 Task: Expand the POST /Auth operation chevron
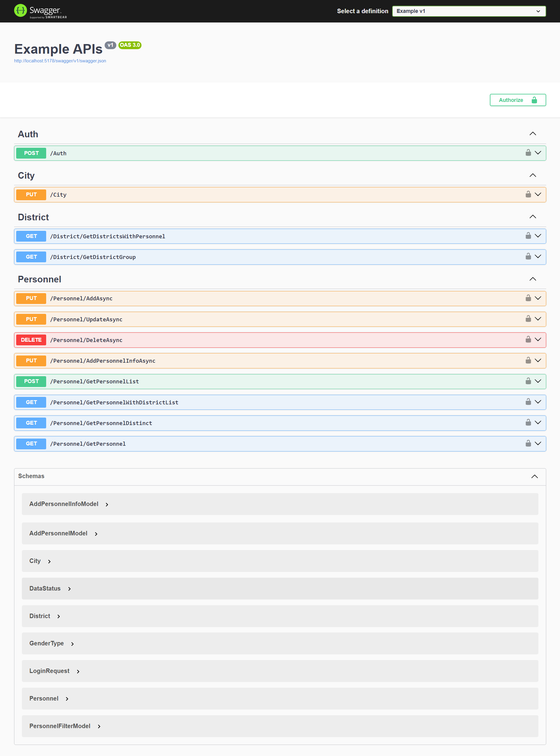tap(538, 153)
